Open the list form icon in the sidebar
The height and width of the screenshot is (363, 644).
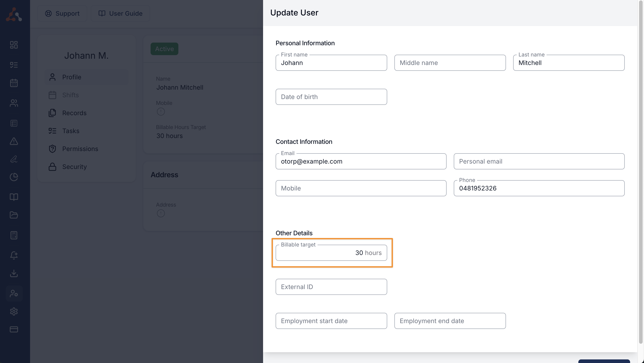coord(14,123)
